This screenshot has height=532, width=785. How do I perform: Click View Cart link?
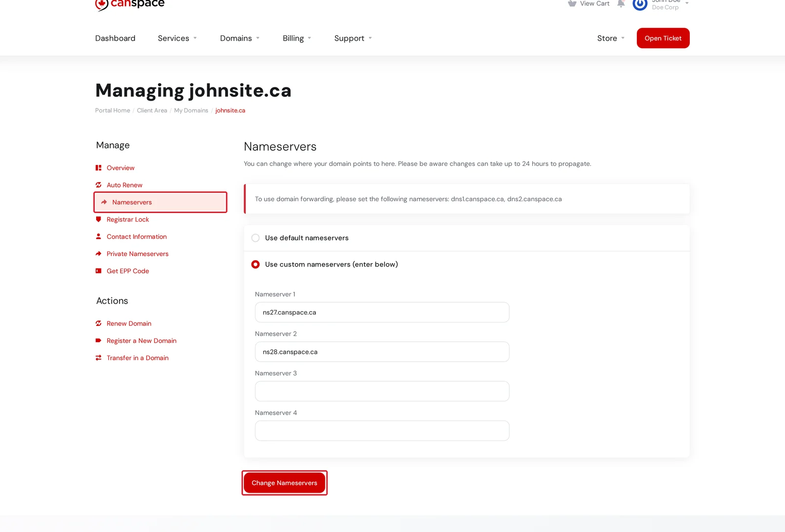pyautogui.click(x=595, y=3)
